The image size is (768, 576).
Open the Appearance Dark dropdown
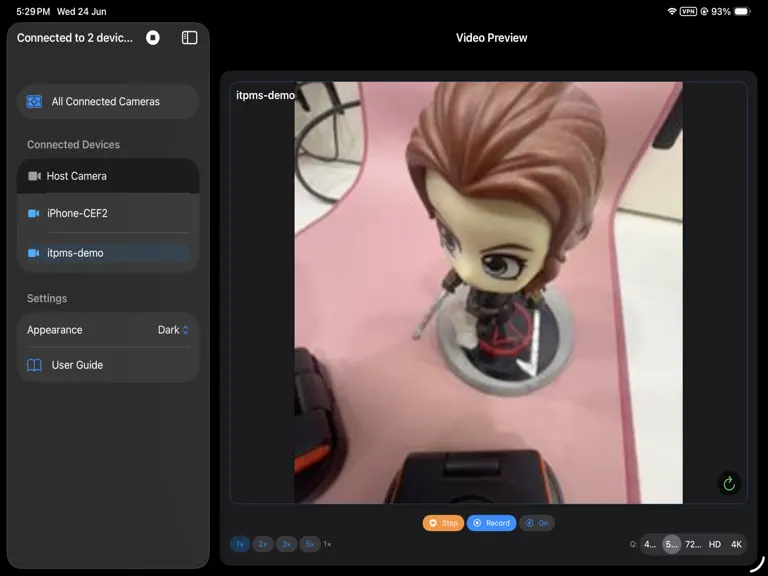173,330
